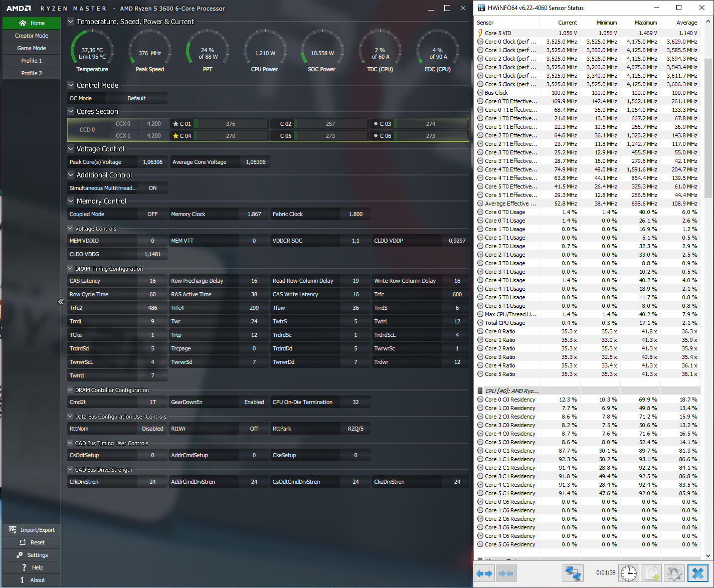Image resolution: width=714 pixels, height=588 pixels.
Task: Click the log file sheet-plus icon in HWiNFO
Action: [652, 573]
